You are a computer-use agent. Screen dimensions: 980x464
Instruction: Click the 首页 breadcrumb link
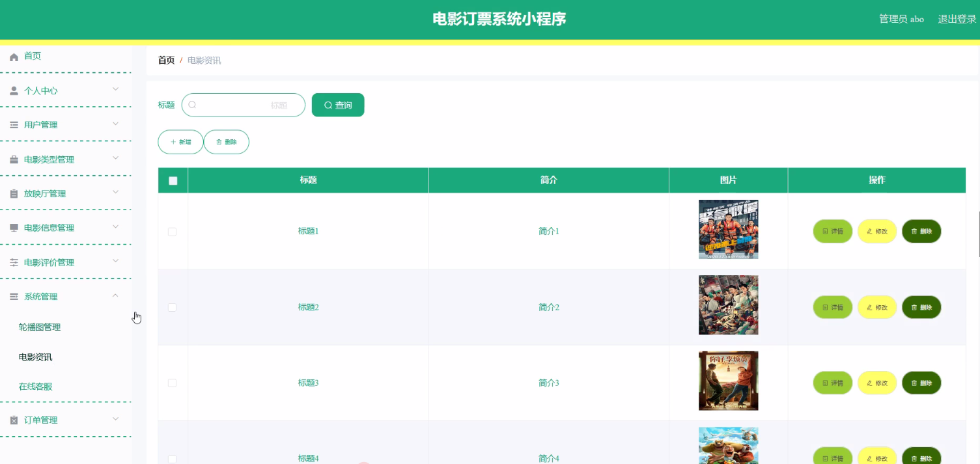pyautogui.click(x=166, y=61)
